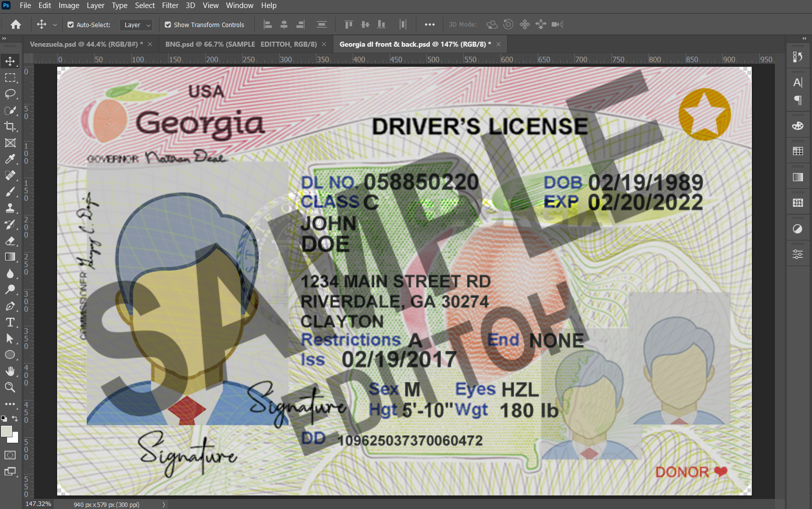Open the History panel icon
The height and width of the screenshot is (509, 812).
coord(797,57)
